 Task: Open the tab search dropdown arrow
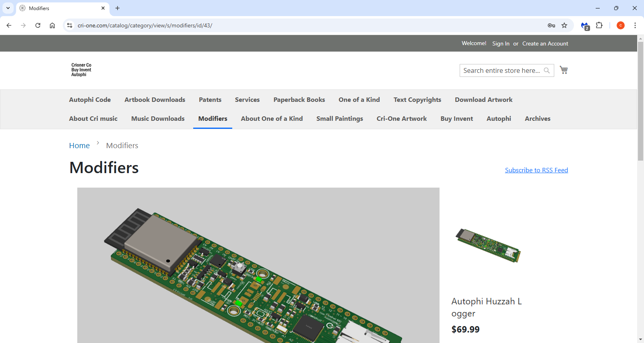coord(8,8)
